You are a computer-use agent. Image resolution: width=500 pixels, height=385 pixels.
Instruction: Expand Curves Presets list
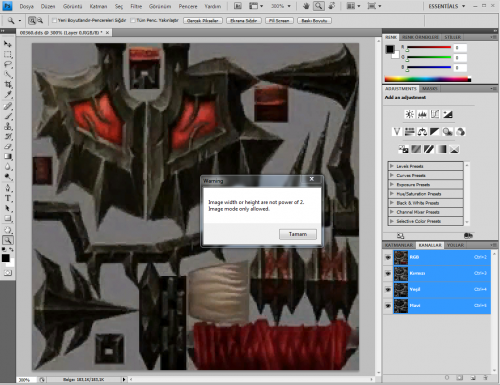(x=392, y=175)
